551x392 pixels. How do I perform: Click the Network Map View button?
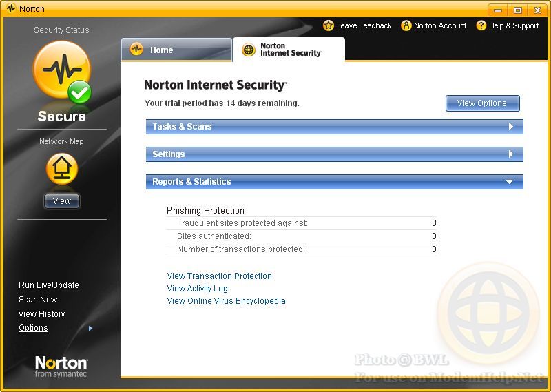pyautogui.click(x=62, y=201)
